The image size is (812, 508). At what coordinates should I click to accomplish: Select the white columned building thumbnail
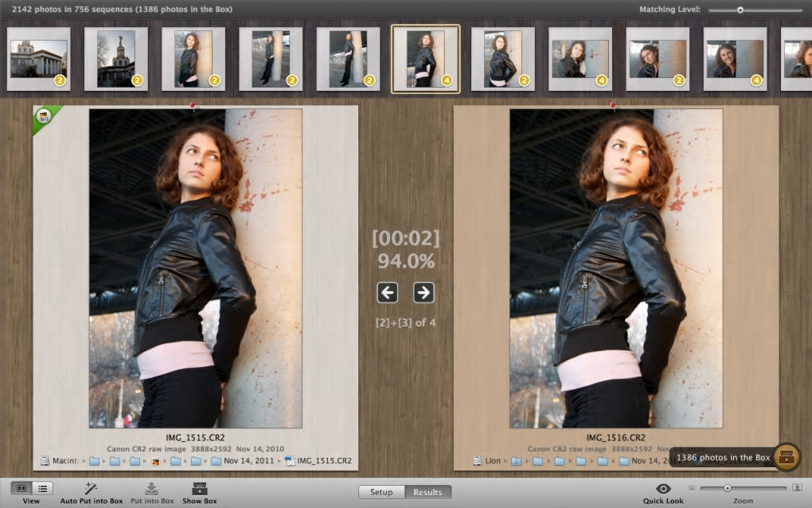pyautogui.click(x=39, y=59)
